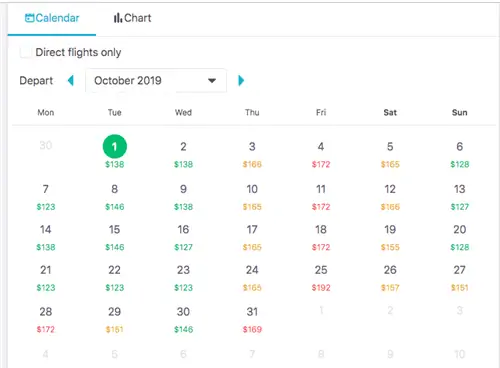This screenshot has width=500, height=368.
Task: Choose October 18 date
Action: [321, 237]
